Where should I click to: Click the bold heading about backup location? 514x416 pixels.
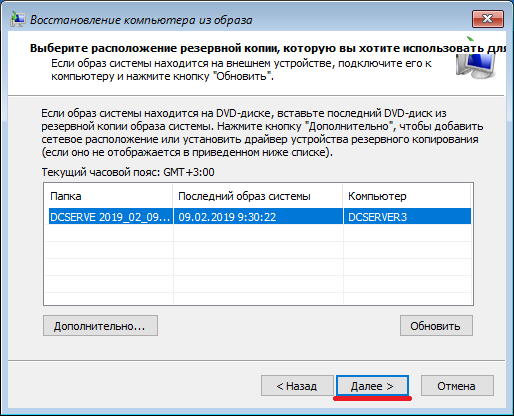pyautogui.click(x=268, y=48)
